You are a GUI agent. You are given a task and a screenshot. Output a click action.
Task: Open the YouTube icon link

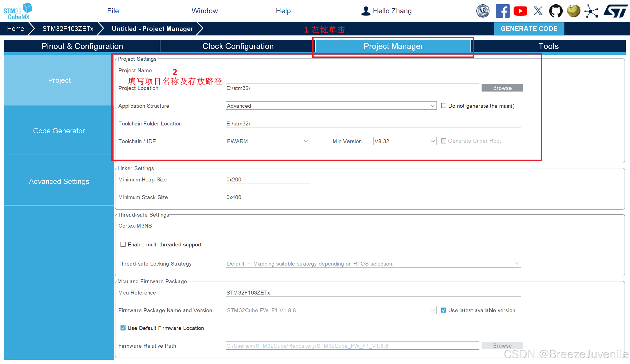pos(520,11)
